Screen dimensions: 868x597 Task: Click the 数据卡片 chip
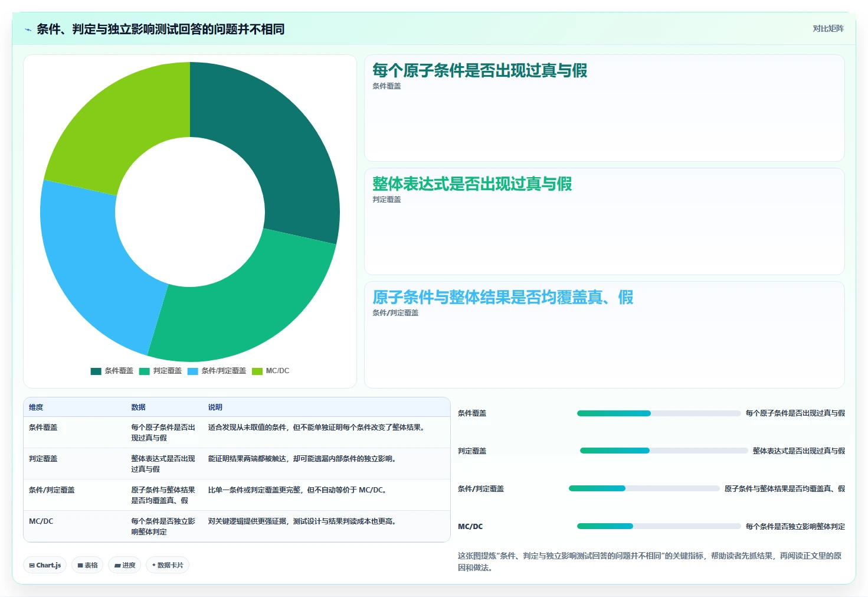click(168, 565)
